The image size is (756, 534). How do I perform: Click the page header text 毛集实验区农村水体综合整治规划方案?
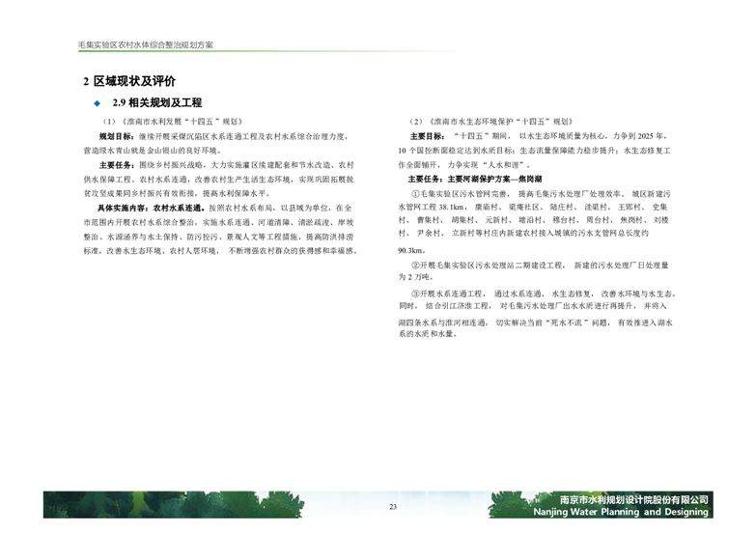tap(146, 45)
